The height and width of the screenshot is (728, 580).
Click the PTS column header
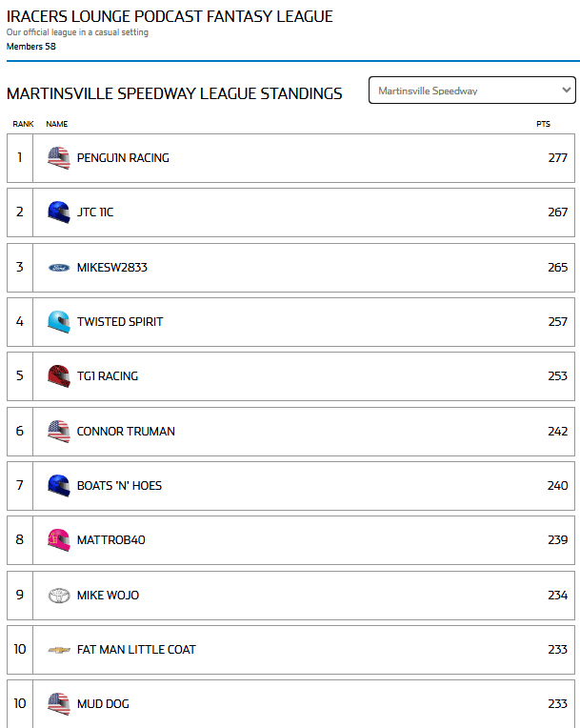[543, 124]
